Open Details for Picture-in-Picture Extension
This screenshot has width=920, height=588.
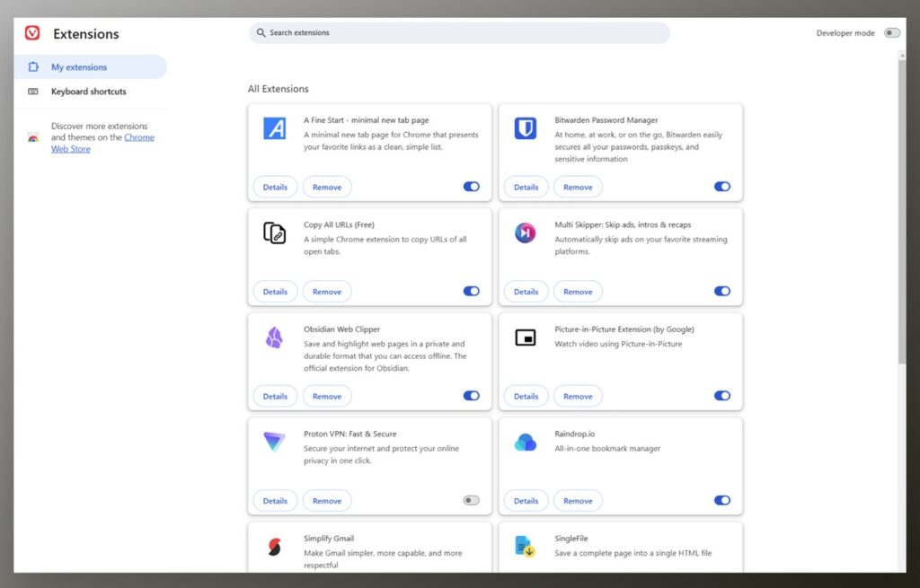[x=526, y=396]
